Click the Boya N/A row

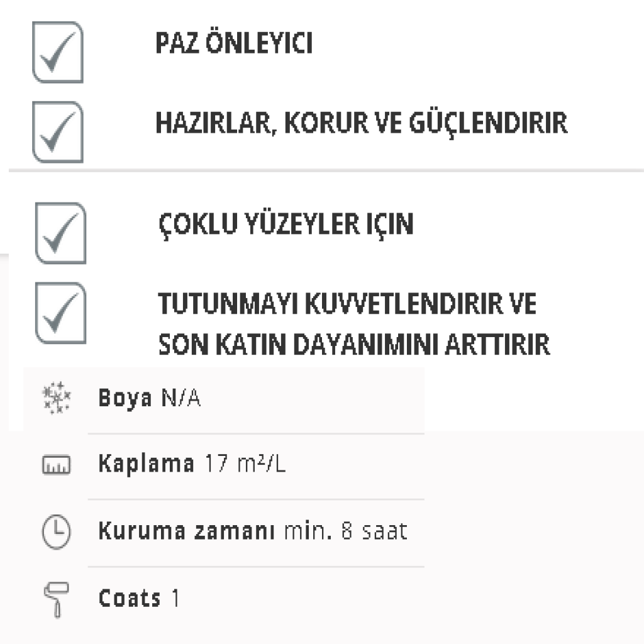tap(224, 399)
